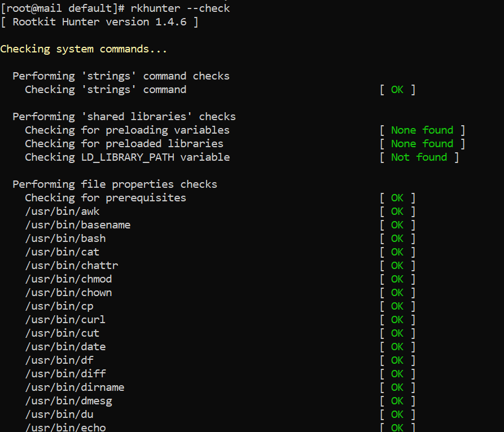Click OK status for /usr/bin/du

tap(397, 415)
